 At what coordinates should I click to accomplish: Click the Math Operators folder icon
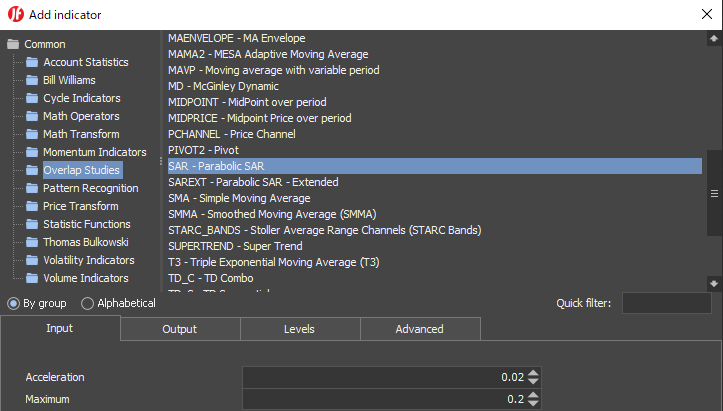[x=32, y=116]
